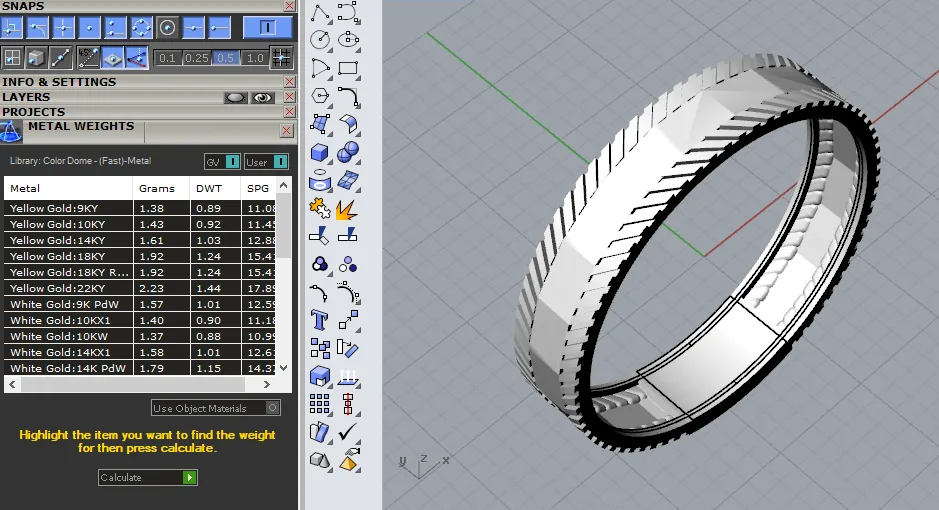The image size is (939, 510).
Task: Click the Explode tool
Action: tap(349, 208)
